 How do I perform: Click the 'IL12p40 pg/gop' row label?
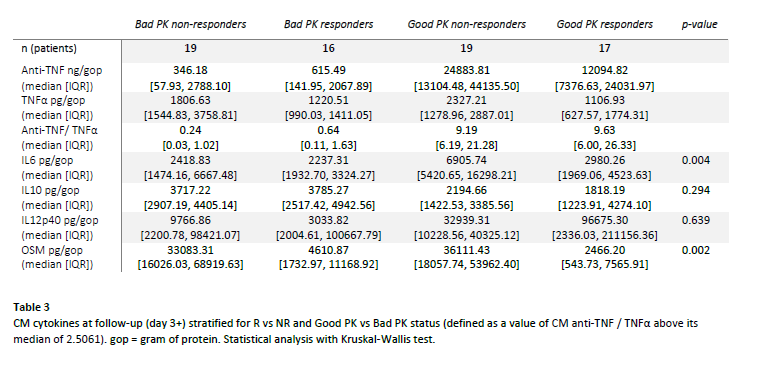click(59, 220)
